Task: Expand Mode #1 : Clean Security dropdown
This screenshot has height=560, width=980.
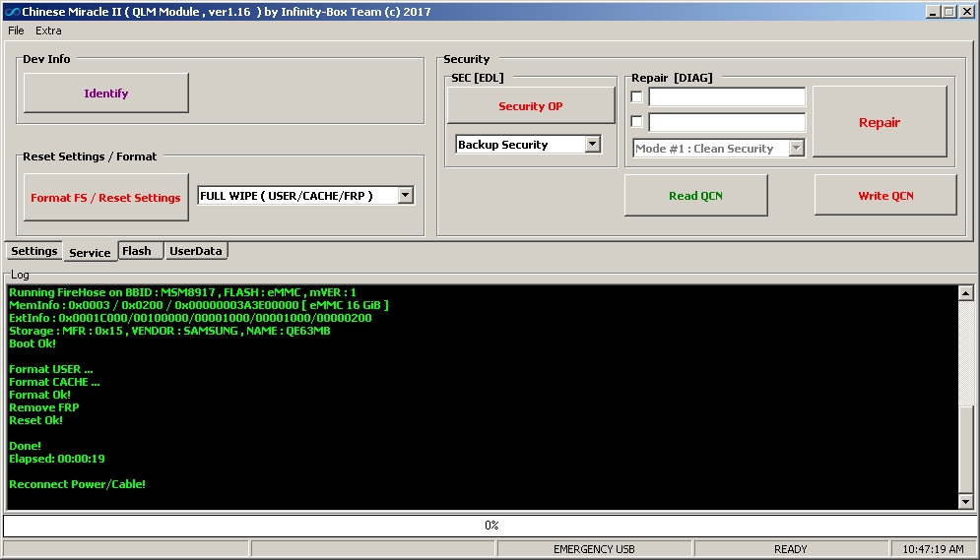Action: pyautogui.click(x=796, y=148)
